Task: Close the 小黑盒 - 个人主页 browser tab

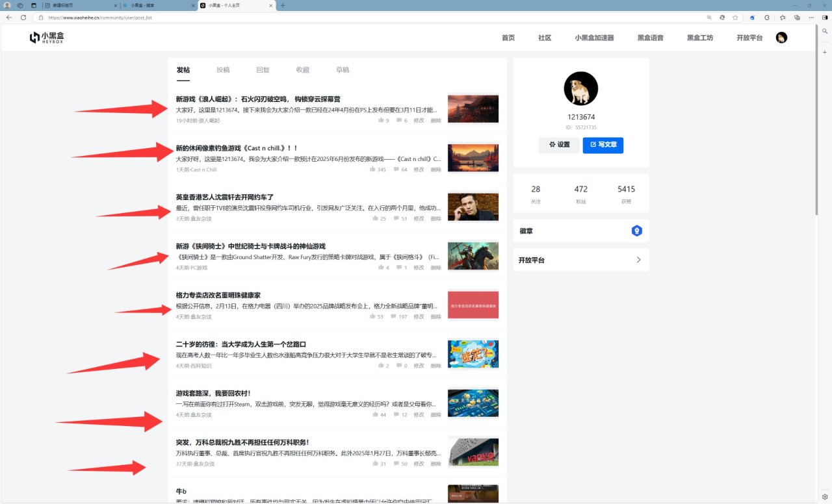Action: [272, 5]
